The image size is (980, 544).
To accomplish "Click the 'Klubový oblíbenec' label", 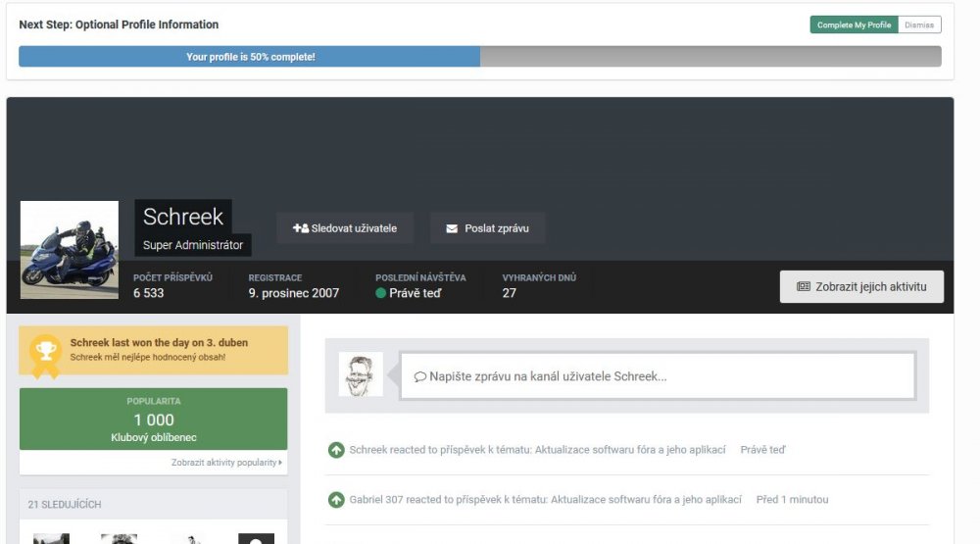I will 154,437.
